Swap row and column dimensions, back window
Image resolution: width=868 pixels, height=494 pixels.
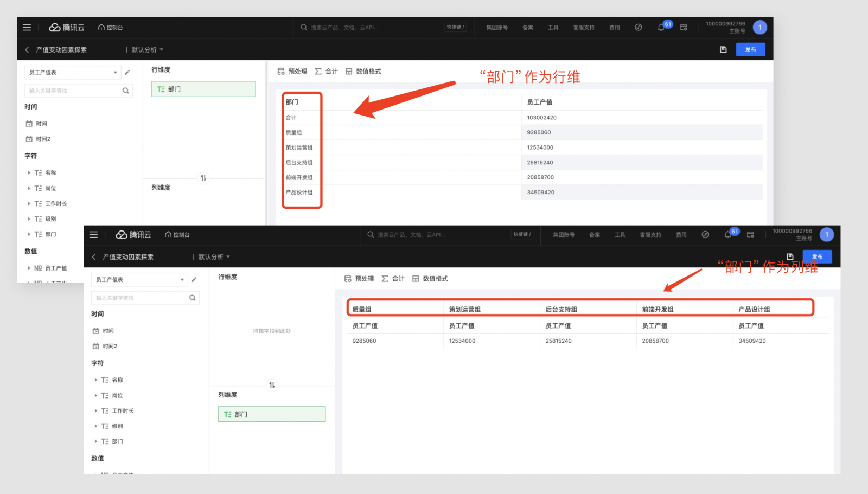point(203,178)
